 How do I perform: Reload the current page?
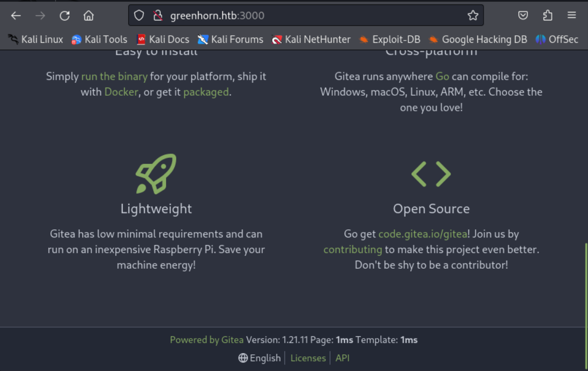pos(64,16)
